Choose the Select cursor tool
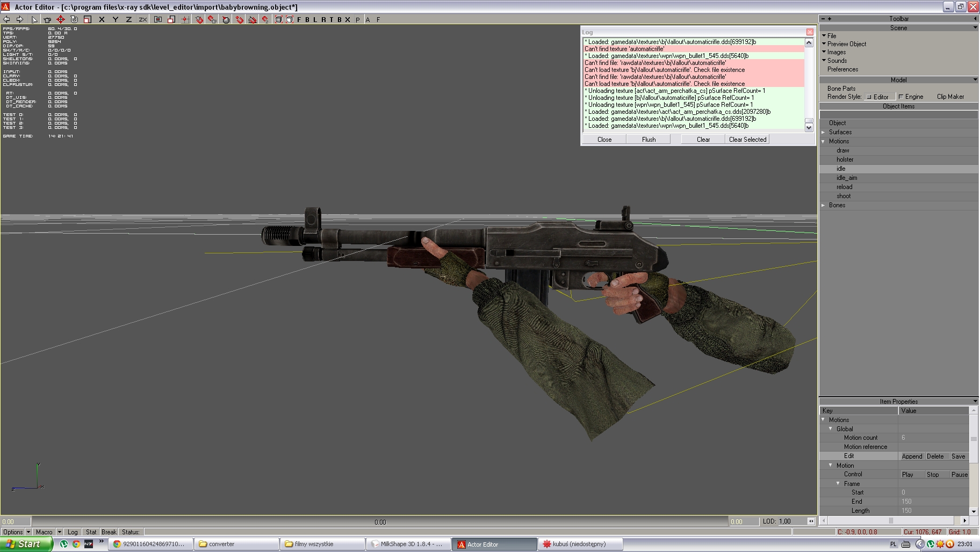980x552 pixels. tap(34, 19)
